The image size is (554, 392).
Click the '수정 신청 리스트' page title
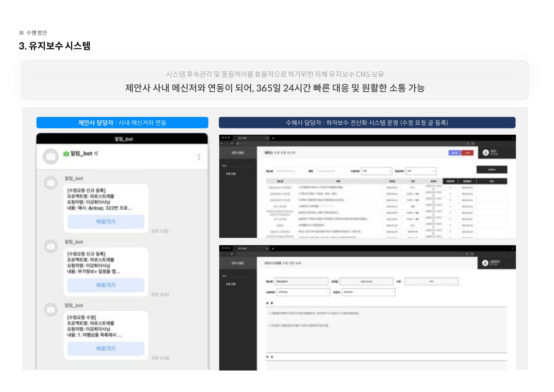click(x=280, y=153)
